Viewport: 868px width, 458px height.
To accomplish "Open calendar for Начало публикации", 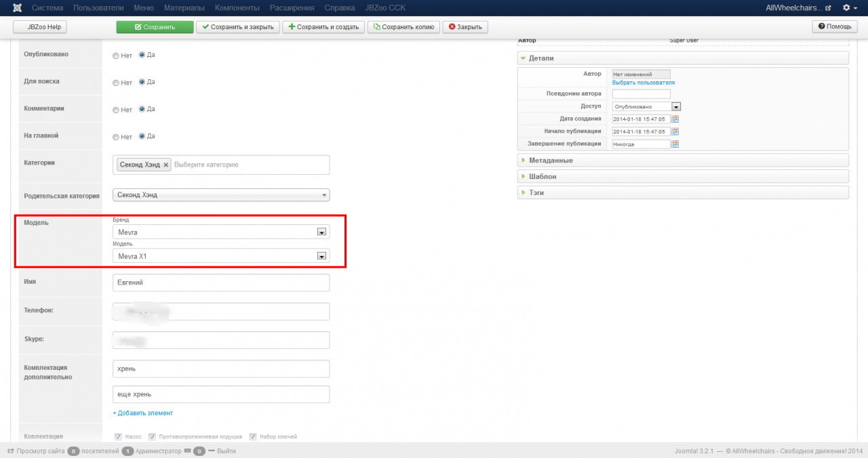I will point(675,131).
